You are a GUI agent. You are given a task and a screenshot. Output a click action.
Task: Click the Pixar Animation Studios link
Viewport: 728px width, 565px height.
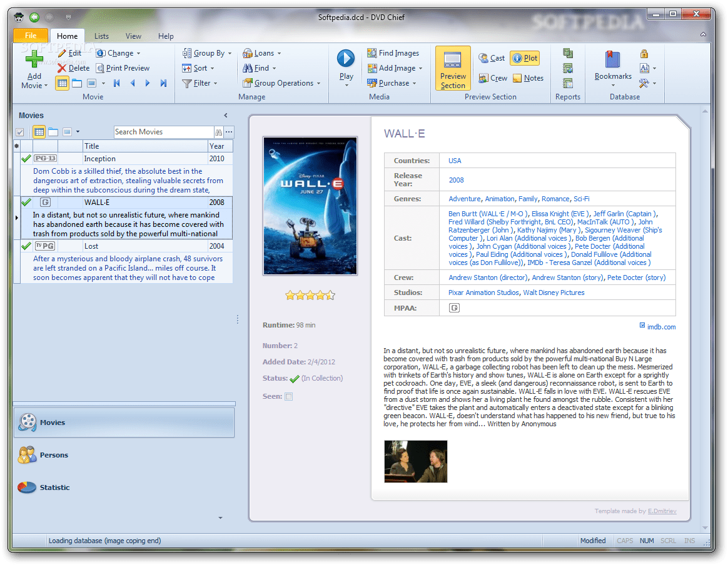coord(483,292)
